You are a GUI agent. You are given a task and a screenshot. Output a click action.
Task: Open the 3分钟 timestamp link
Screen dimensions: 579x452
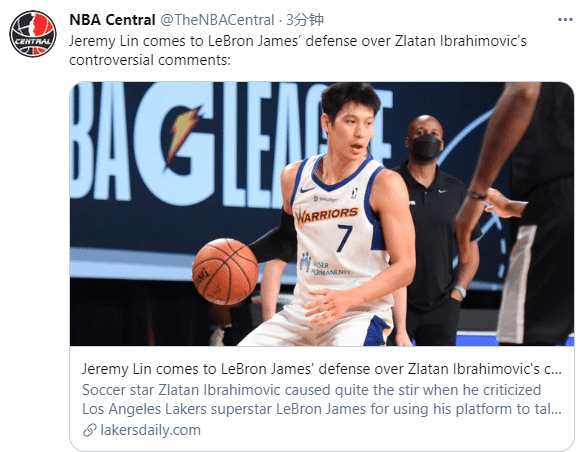(x=305, y=20)
